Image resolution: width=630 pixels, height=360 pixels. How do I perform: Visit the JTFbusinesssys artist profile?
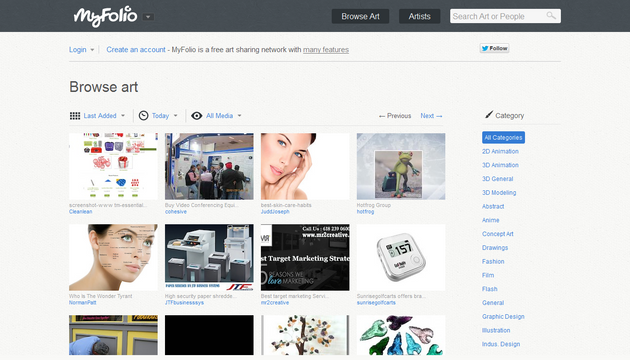(184, 303)
